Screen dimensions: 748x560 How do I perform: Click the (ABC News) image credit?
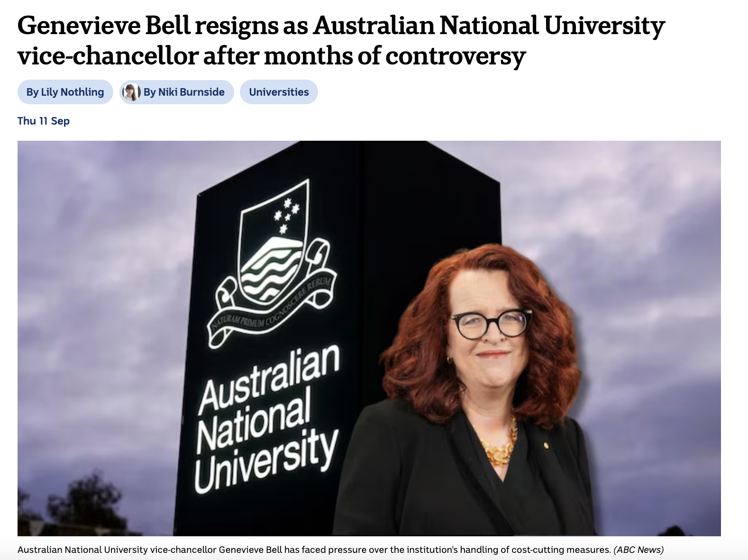tap(639, 550)
